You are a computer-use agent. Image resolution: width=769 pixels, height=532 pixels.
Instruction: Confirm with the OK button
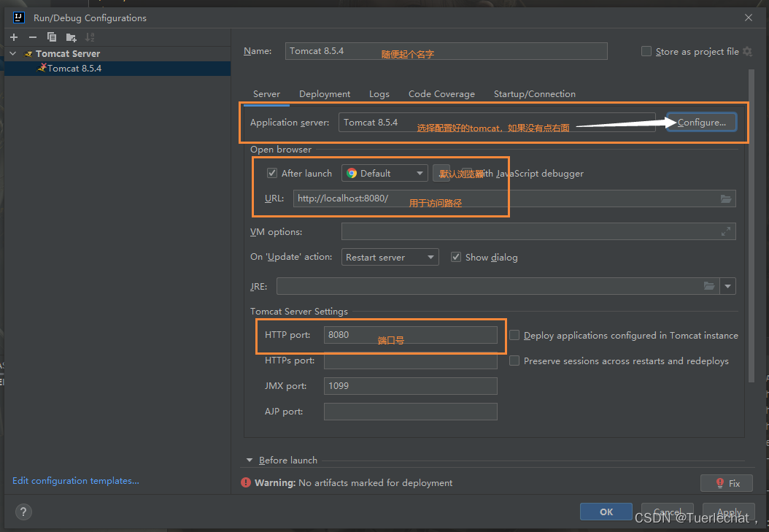606,512
